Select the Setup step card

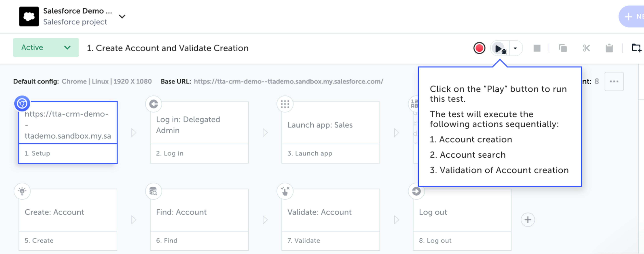click(68, 133)
